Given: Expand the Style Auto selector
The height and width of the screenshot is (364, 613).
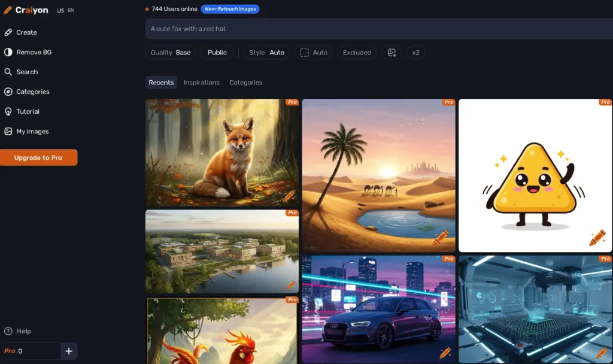Looking at the screenshot, I should pos(266,53).
